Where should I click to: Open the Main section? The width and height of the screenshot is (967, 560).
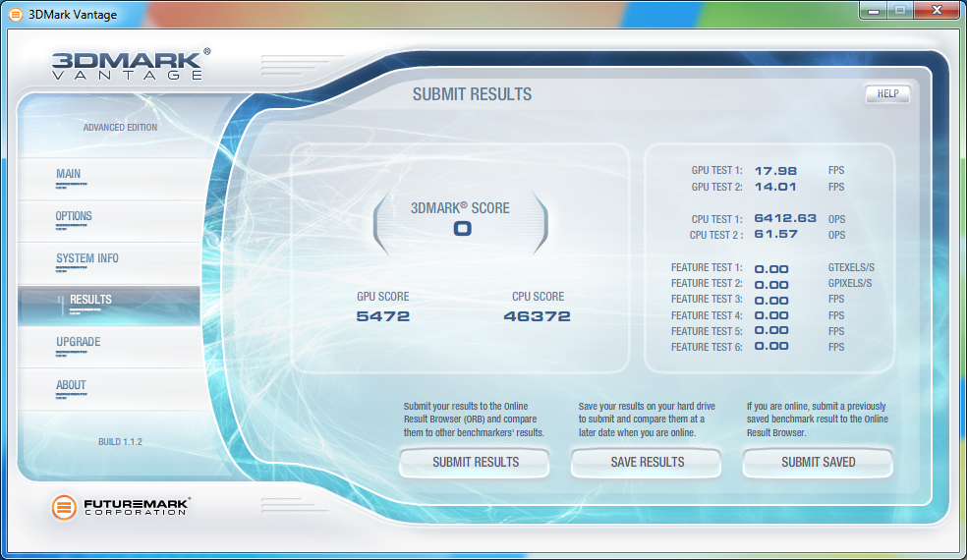[69, 175]
